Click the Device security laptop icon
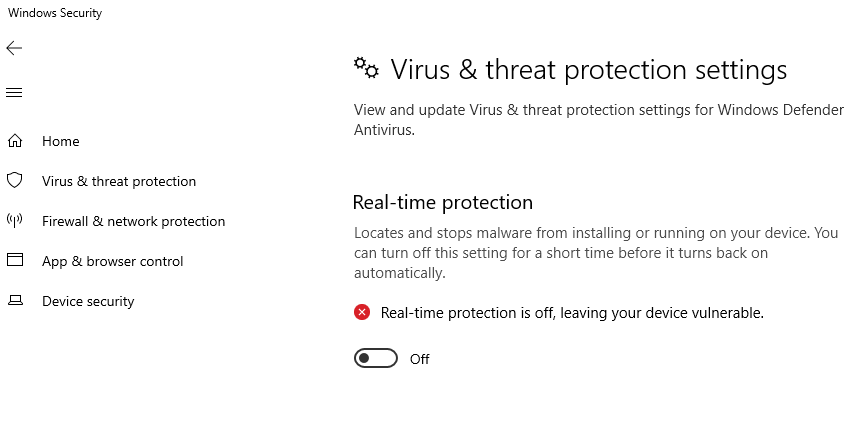The image size is (866, 423). tap(15, 301)
